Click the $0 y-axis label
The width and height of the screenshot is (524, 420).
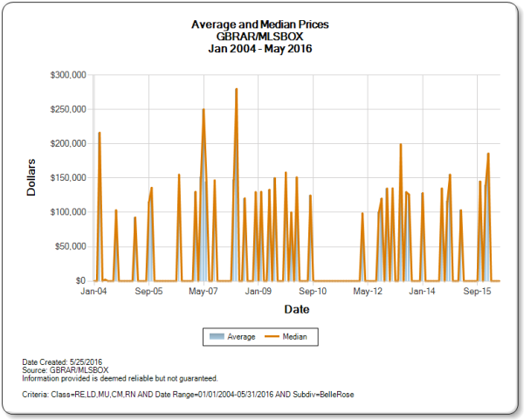(80, 280)
